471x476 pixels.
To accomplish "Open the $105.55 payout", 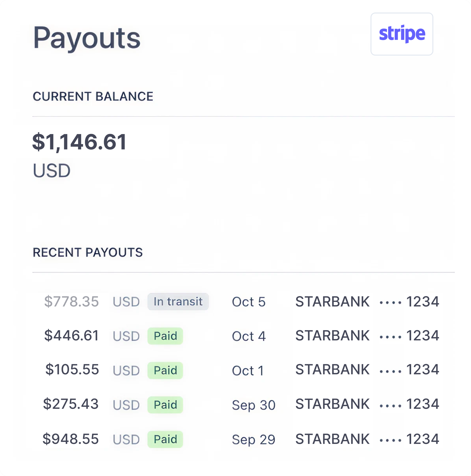I will pyautogui.click(x=72, y=370).
